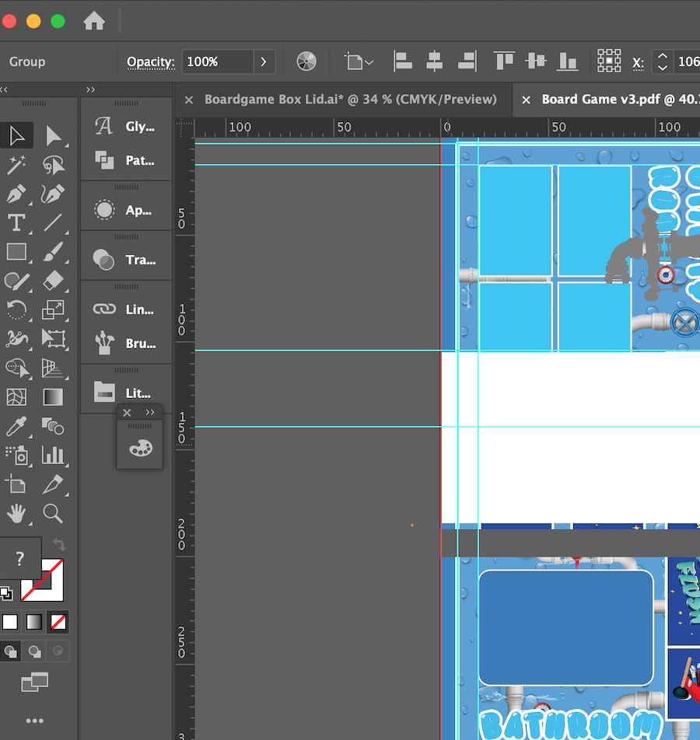
Task: Apply horizontal align center from the control bar
Action: point(434,61)
